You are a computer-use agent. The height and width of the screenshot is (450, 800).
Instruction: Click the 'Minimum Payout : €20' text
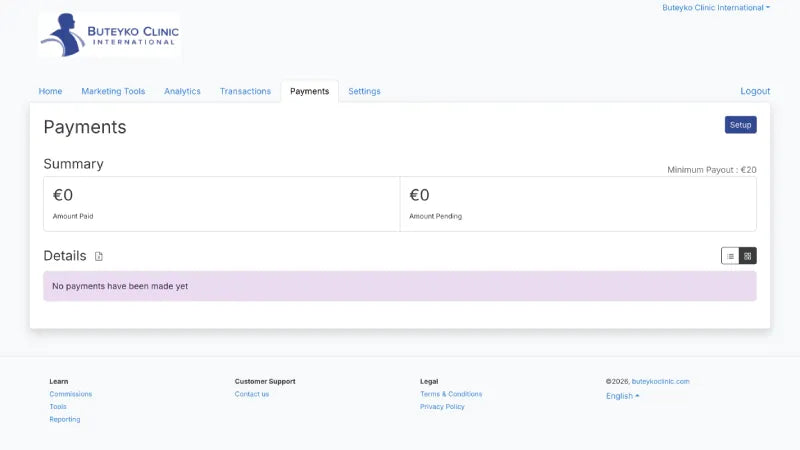[x=712, y=170]
